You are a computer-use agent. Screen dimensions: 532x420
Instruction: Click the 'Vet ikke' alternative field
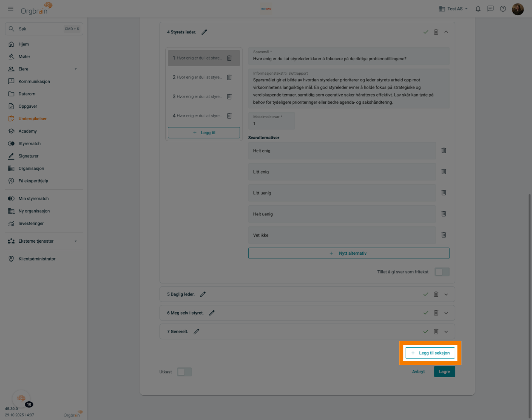click(x=342, y=235)
